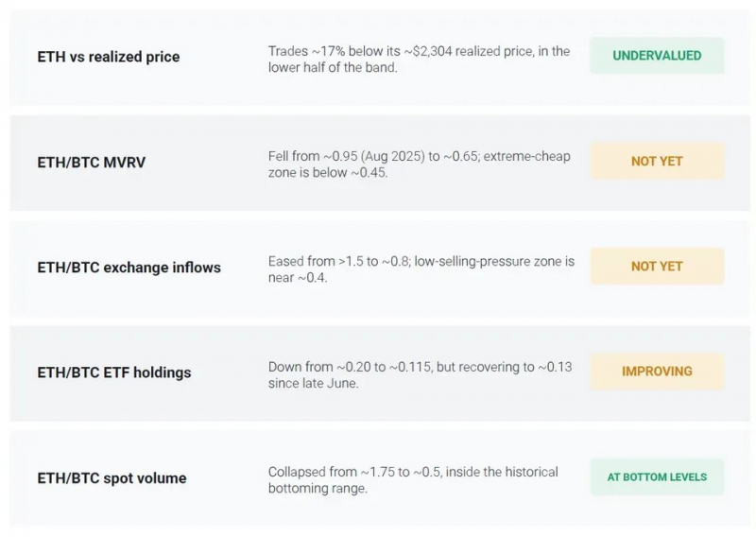Select the ETH/BTC MVRV label

[91, 162]
